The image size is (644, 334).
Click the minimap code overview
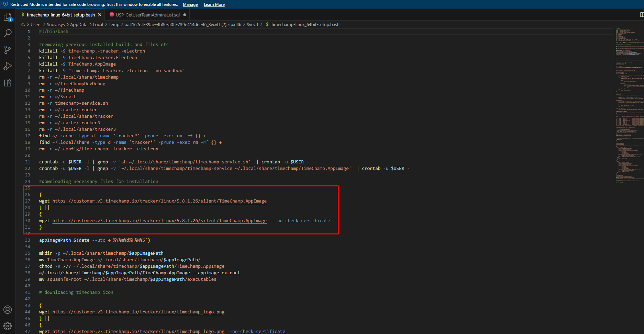pyautogui.click(x=629, y=103)
